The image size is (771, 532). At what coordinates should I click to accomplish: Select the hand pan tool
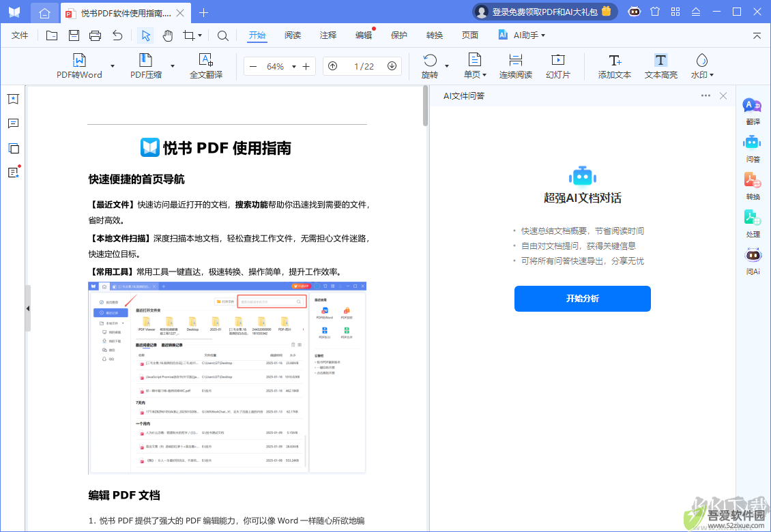pyautogui.click(x=168, y=35)
